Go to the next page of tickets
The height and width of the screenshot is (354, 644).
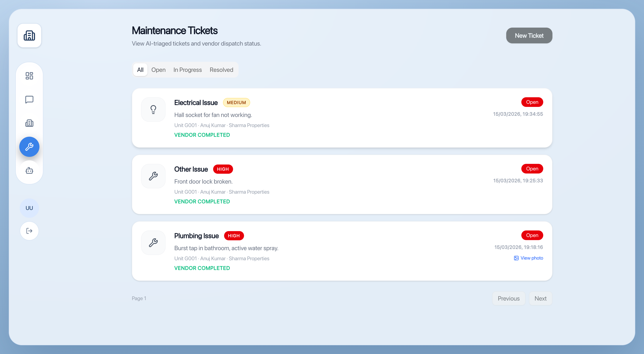[541, 298]
